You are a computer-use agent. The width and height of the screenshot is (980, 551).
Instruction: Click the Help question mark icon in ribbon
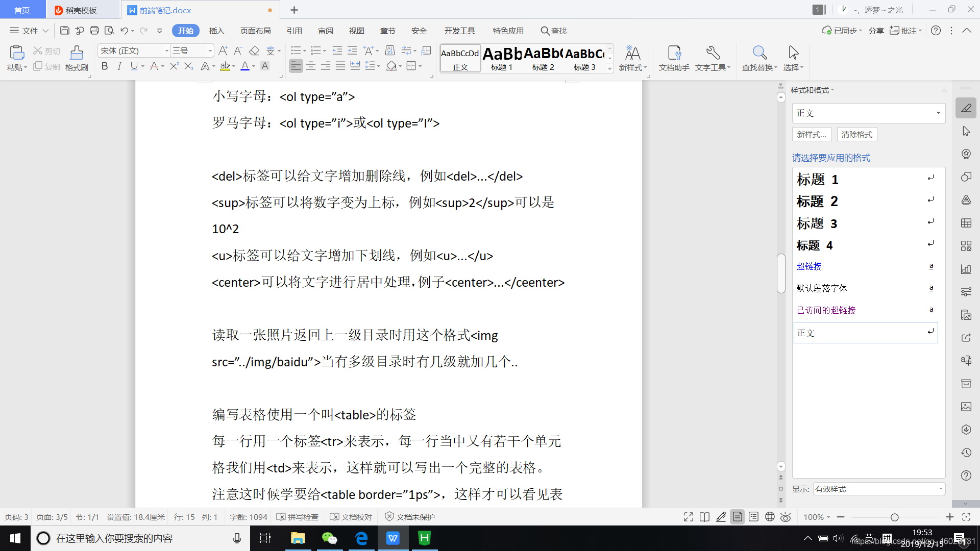pos(936,31)
